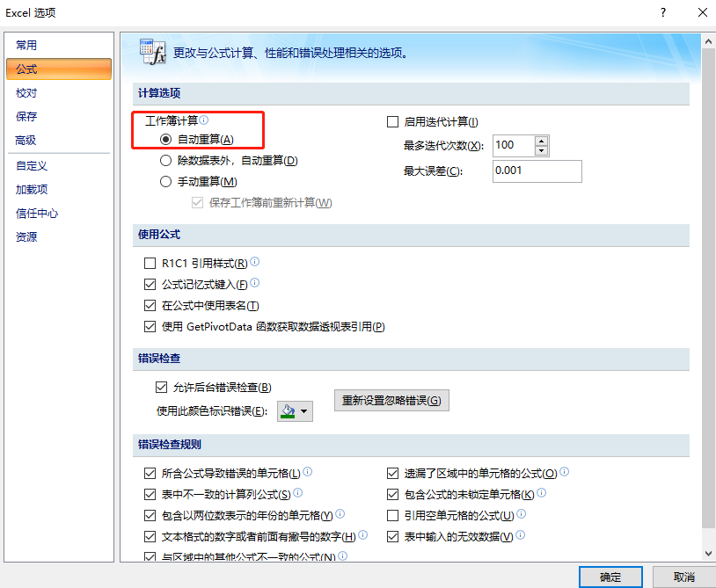Click the scrollbar down arrow
Image resolution: width=716 pixels, height=588 pixels.
[x=708, y=554]
